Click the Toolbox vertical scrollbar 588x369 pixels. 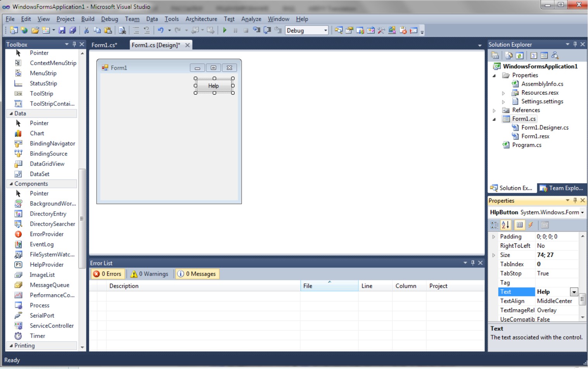coord(82,219)
